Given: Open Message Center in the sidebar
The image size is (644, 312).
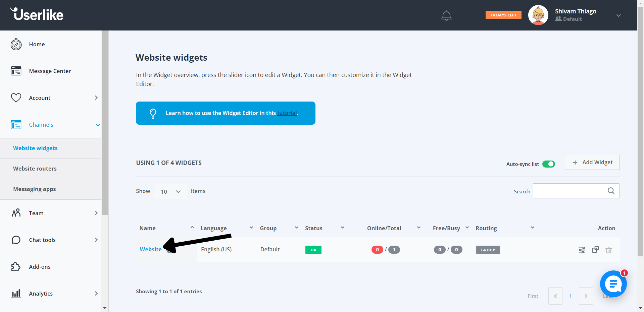Looking at the screenshot, I should 51,71.
